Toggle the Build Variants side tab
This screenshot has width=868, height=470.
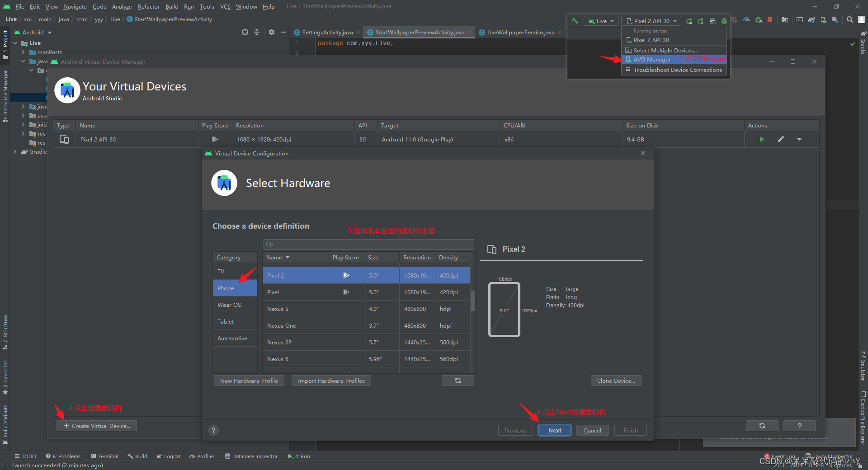click(5, 424)
